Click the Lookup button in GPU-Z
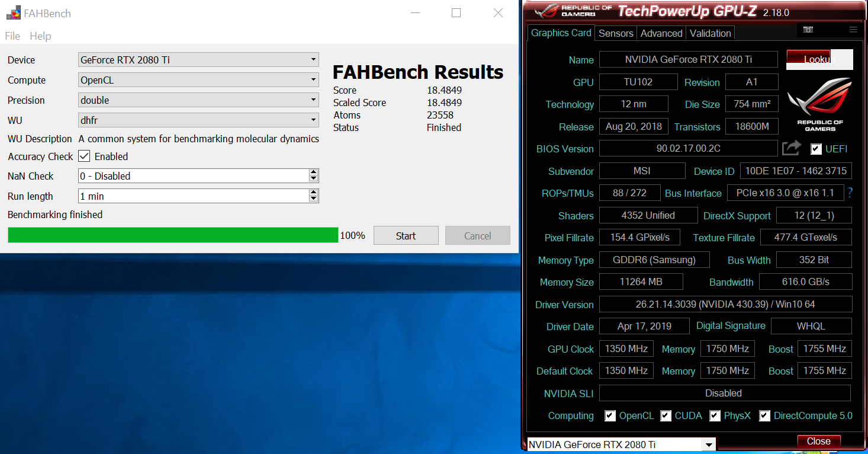This screenshot has width=868, height=454. point(819,59)
